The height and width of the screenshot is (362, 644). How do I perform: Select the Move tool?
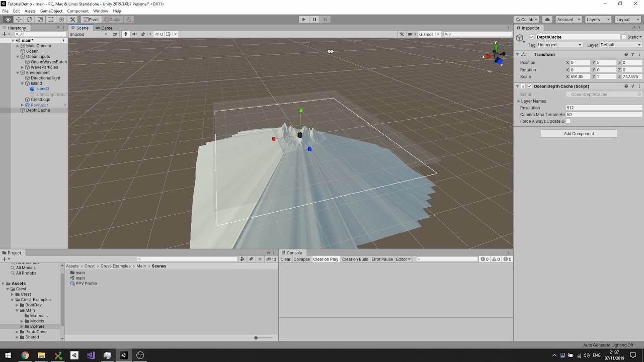[19, 20]
